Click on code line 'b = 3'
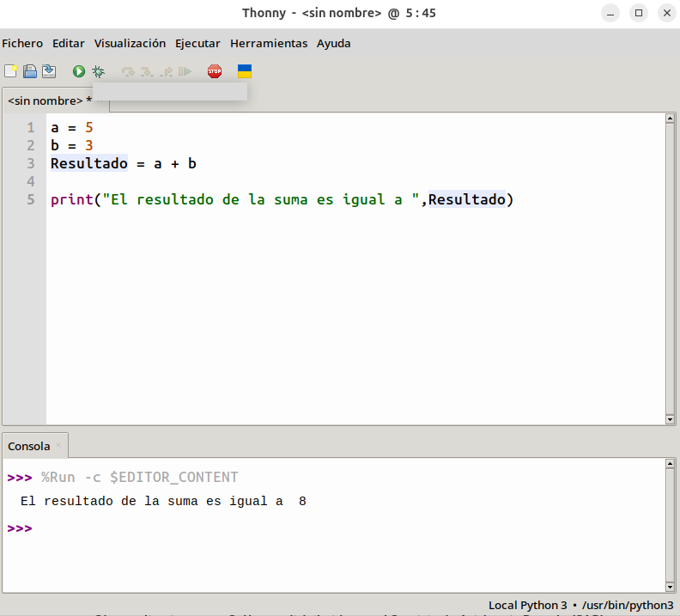The width and height of the screenshot is (680, 616). [72, 145]
